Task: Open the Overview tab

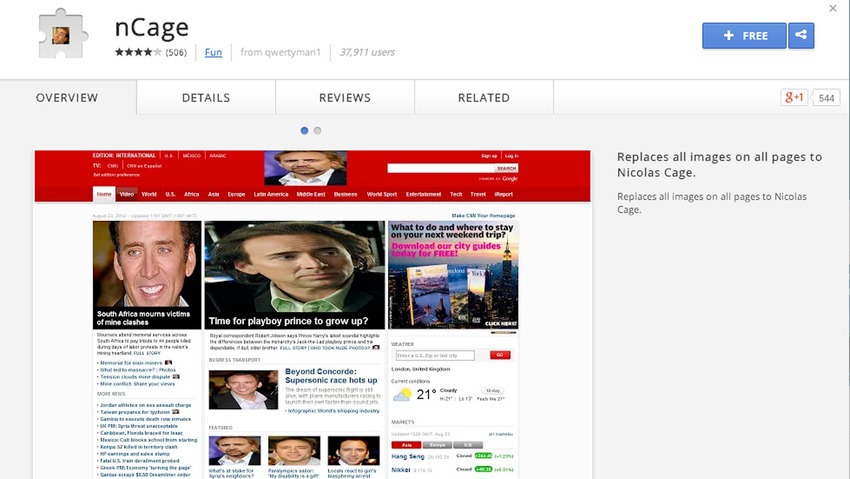Action: pos(68,98)
